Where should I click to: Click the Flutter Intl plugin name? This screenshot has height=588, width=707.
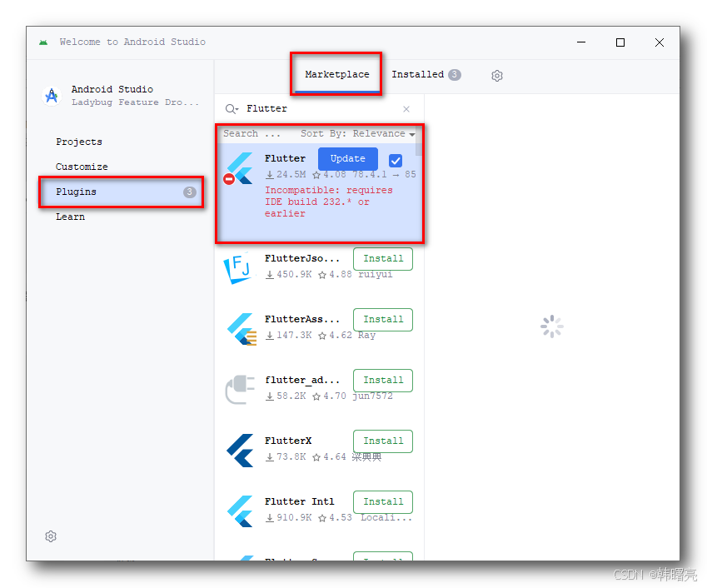pyautogui.click(x=300, y=501)
